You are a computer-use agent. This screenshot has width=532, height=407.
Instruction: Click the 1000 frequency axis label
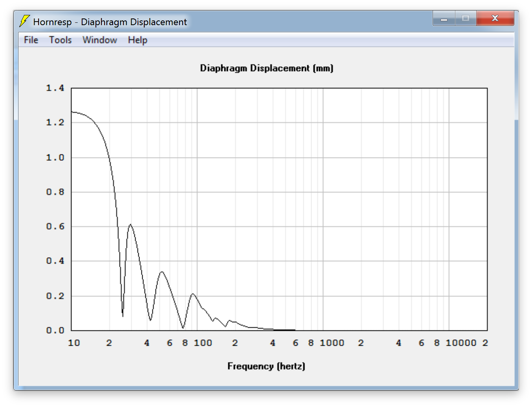[x=332, y=343]
